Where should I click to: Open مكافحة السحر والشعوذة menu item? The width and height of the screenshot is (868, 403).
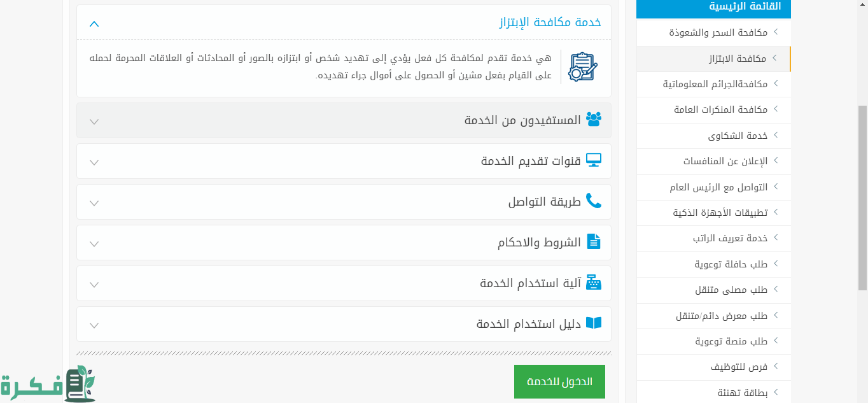tap(718, 32)
